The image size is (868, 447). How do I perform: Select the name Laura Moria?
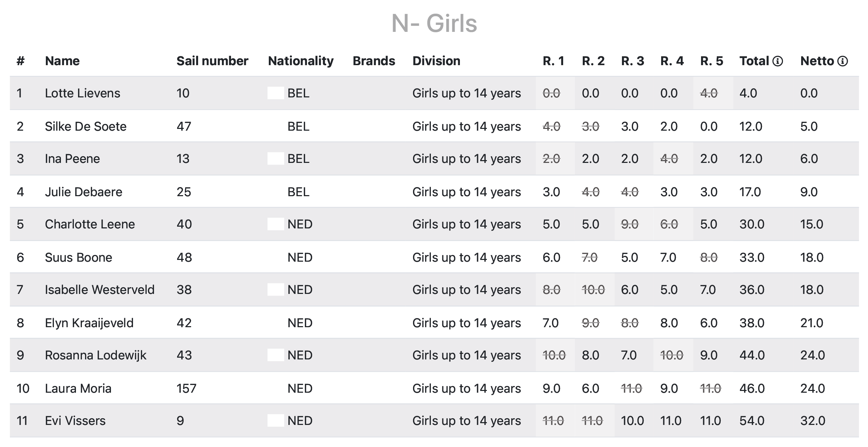pos(78,388)
